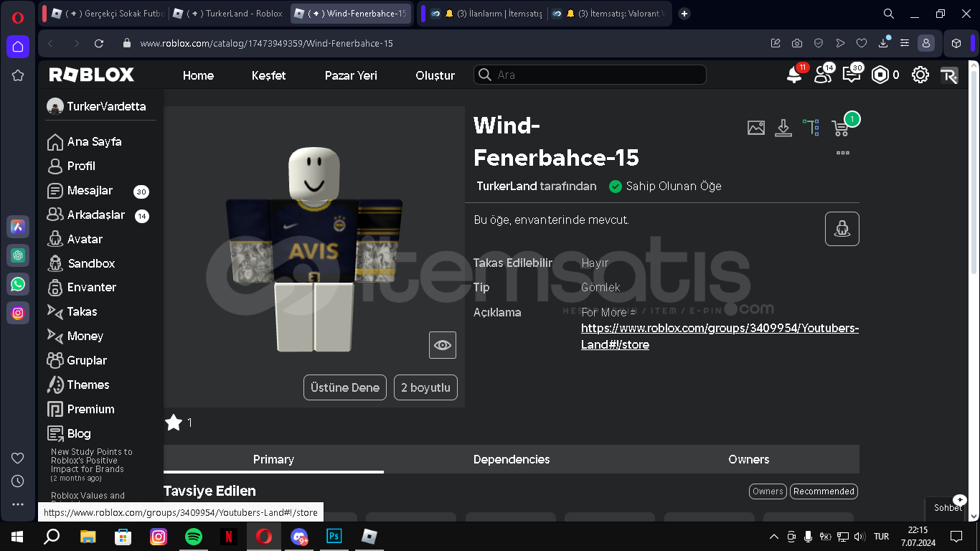Open friend requests icon with badge 14
Viewport: 980px width, 551px height.
(823, 75)
